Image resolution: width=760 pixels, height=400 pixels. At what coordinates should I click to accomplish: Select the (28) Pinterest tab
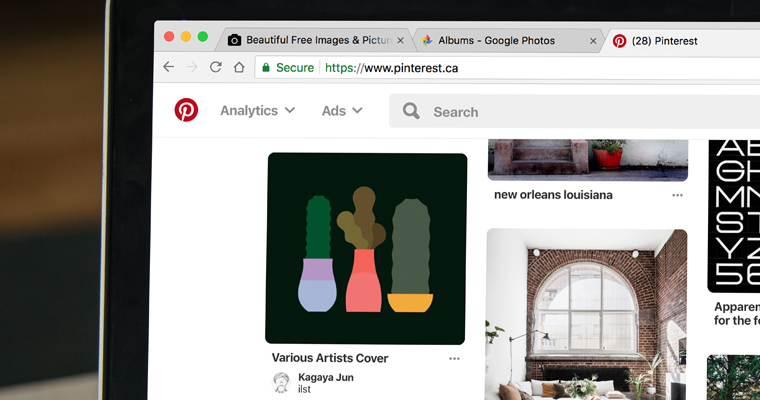pos(681,41)
